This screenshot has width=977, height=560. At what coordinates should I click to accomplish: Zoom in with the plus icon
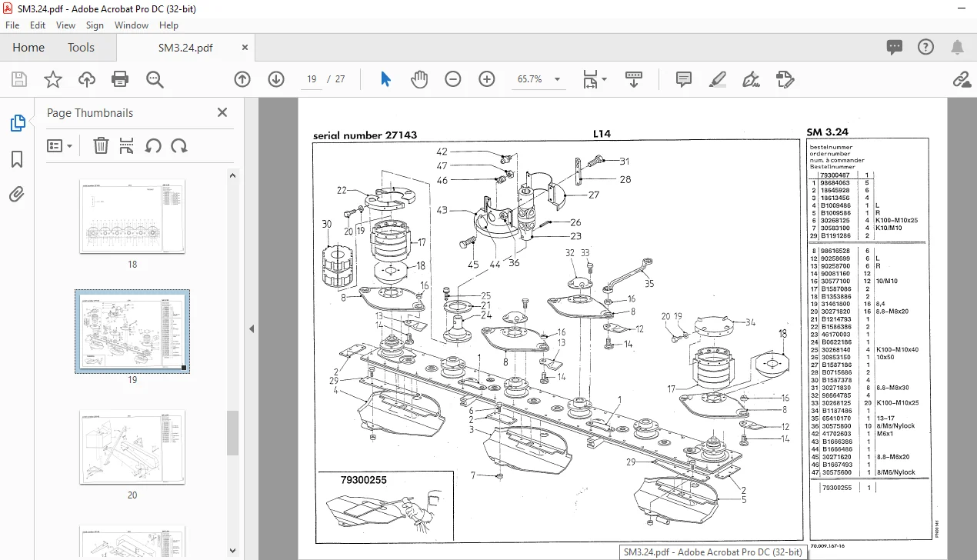487,79
